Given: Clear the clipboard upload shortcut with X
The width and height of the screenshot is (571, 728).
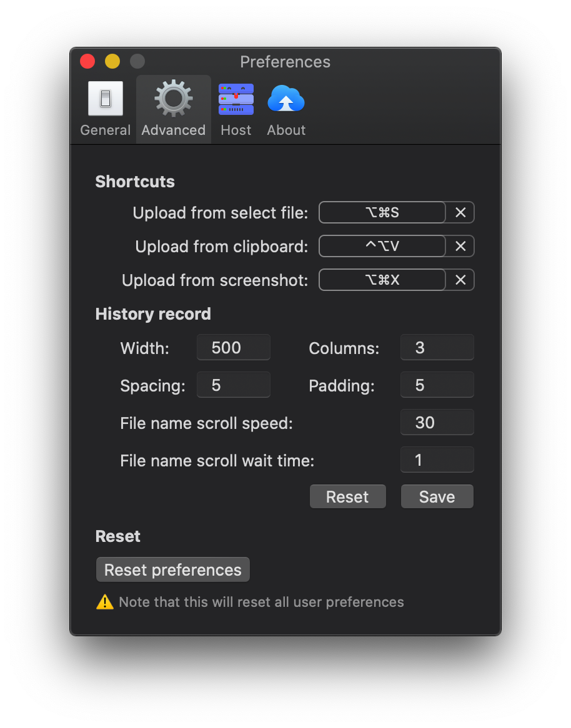Looking at the screenshot, I should coord(460,246).
